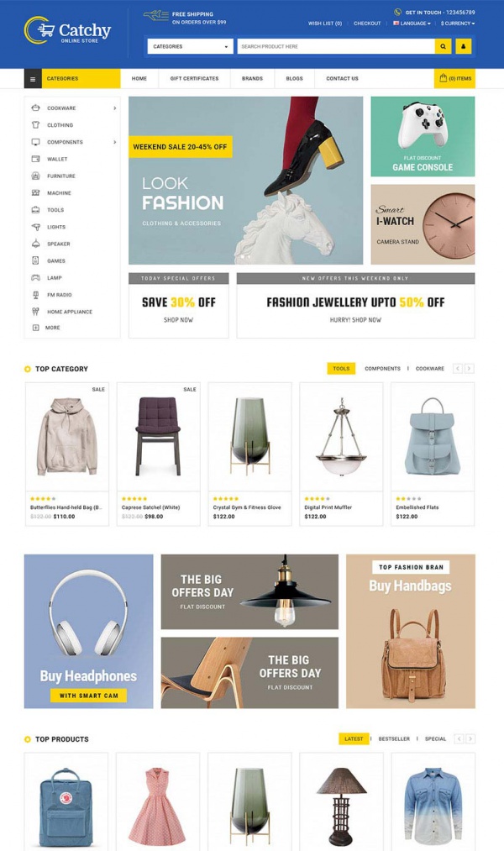Click the Catchy online store logo
Viewport: 504px width, 851px height.
(67, 30)
